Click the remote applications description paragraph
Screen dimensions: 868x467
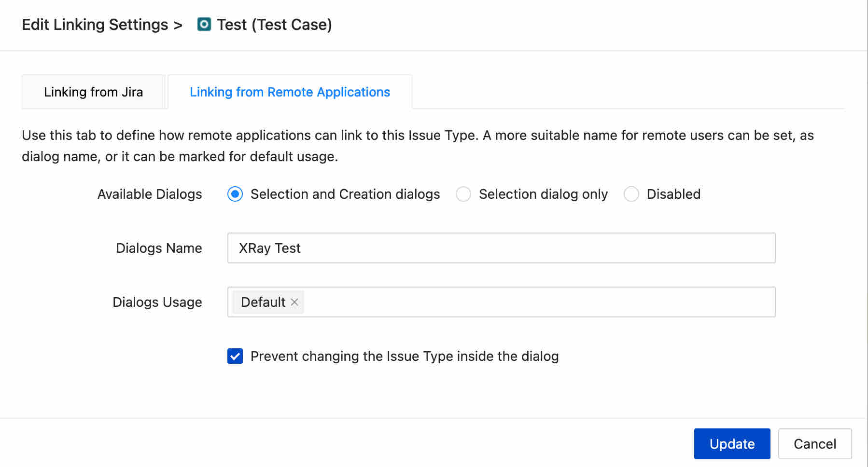click(418, 146)
